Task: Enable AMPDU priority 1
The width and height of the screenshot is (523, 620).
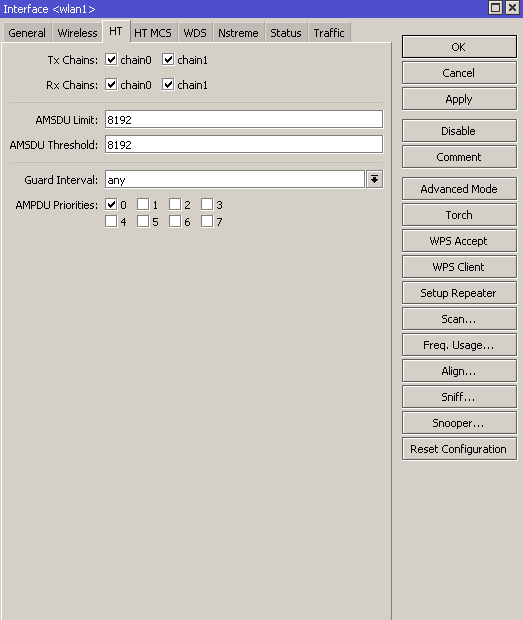Action: (x=143, y=204)
